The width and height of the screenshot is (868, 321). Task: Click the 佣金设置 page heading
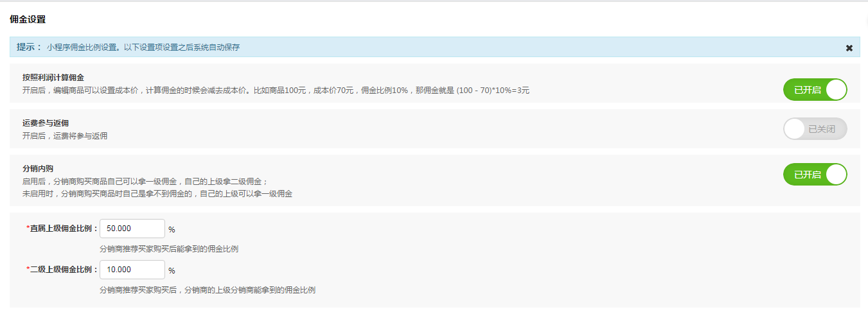tap(28, 19)
